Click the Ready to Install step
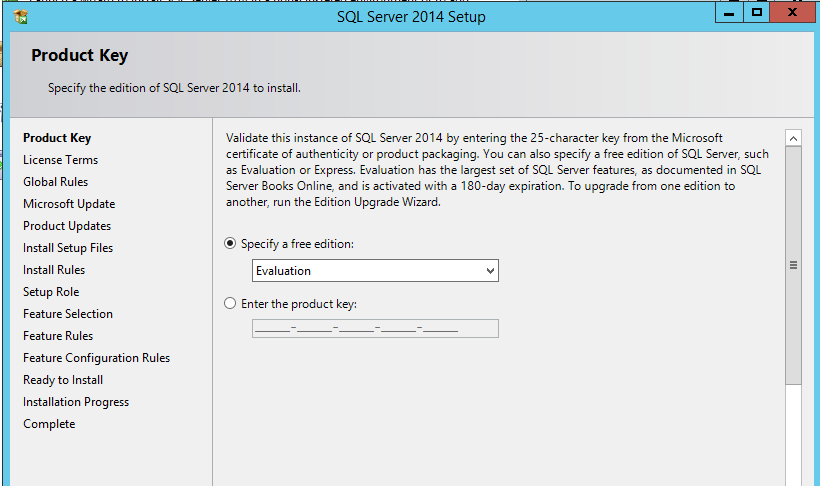Screen dimensions: 820x486 tap(63, 379)
